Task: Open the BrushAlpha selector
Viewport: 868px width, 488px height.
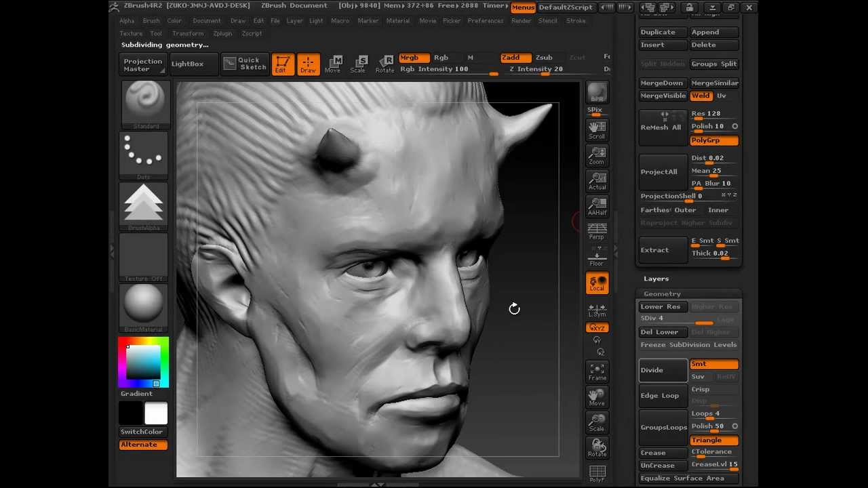Action: 143,207
